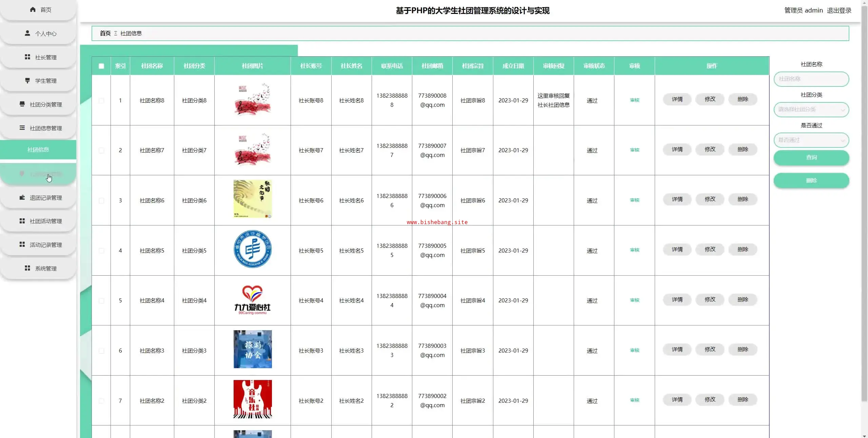Click the grid icon beside 系统管理
The image size is (868, 438).
(x=27, y=268)
